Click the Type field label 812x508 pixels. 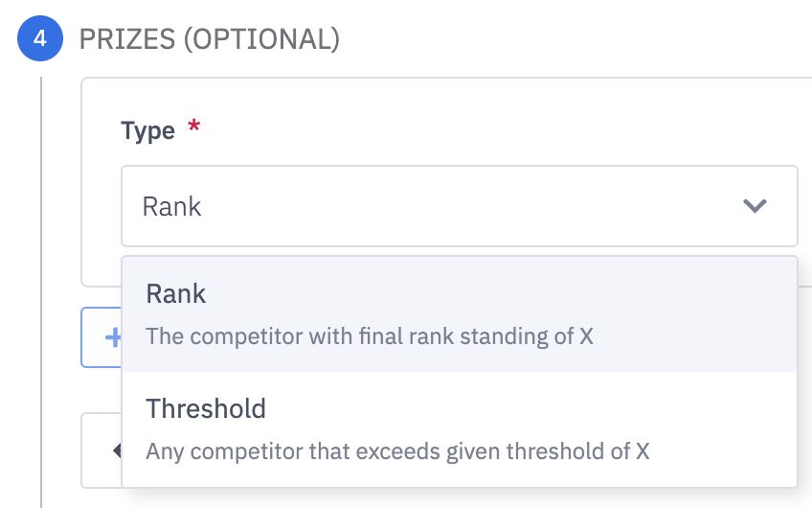(x=148, y=130)
